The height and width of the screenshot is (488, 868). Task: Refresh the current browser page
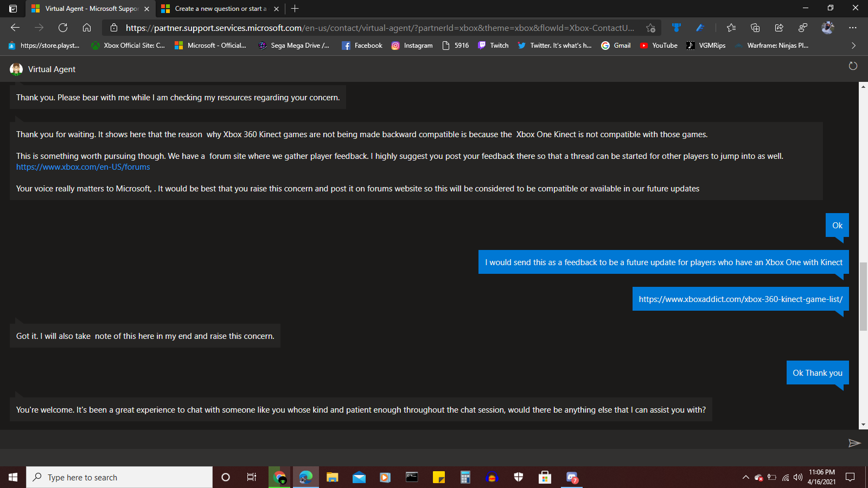pos(63,28)
